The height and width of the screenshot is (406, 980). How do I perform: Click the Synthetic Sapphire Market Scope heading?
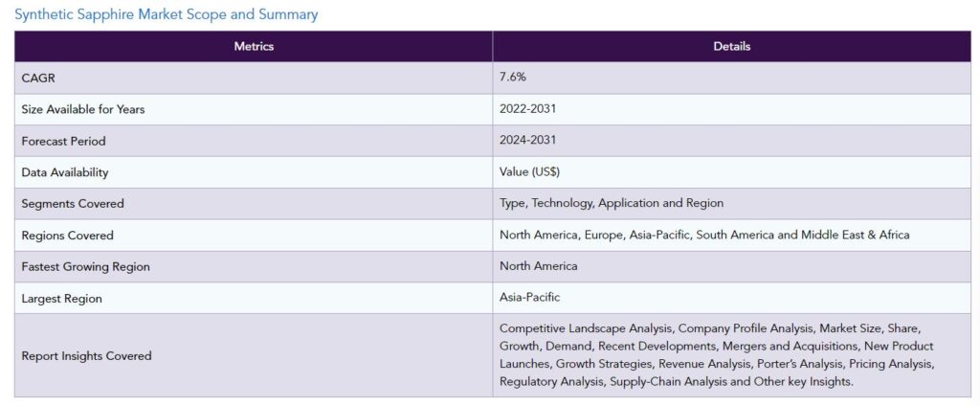[167, 14]
